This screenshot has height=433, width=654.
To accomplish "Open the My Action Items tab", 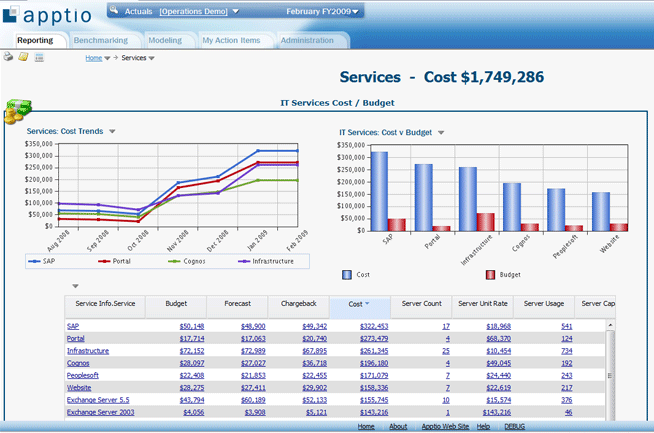I will click(231, 40).
